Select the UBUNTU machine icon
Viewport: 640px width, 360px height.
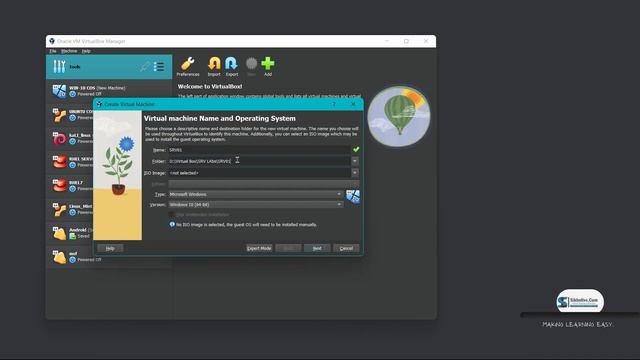tap(59, 115)
